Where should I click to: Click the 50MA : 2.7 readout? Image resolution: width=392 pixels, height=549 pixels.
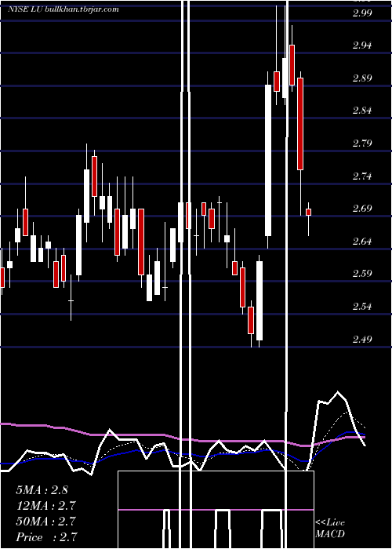tap(45, 522)
